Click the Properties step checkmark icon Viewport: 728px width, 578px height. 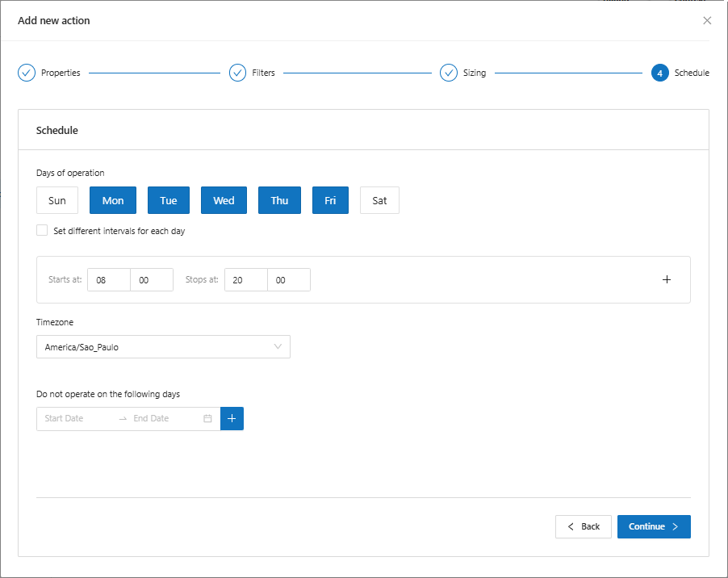[27, 73]
